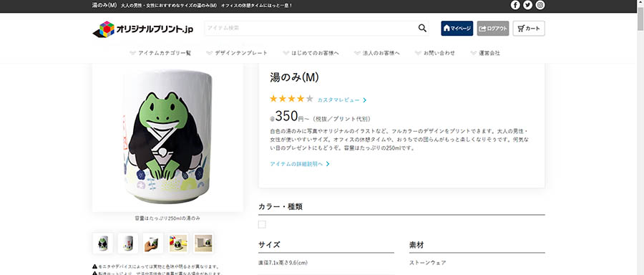Screen dimensions: 644x275
Task: Select the first frog cup thumbnail
Action: tap(102, 243)
